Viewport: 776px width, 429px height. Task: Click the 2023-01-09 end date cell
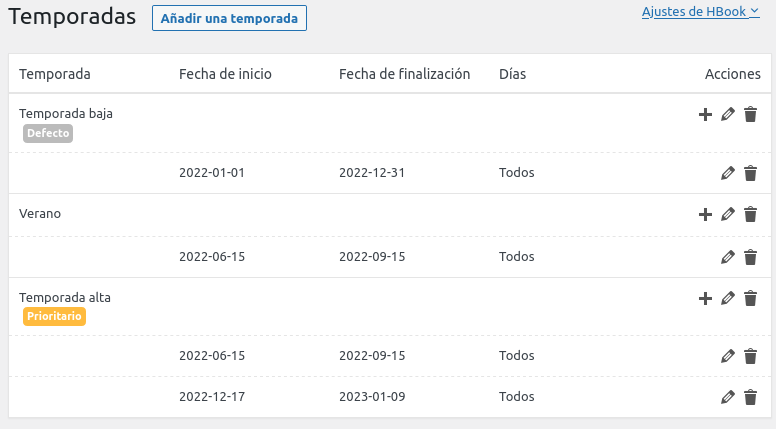(x=372, y=397)
